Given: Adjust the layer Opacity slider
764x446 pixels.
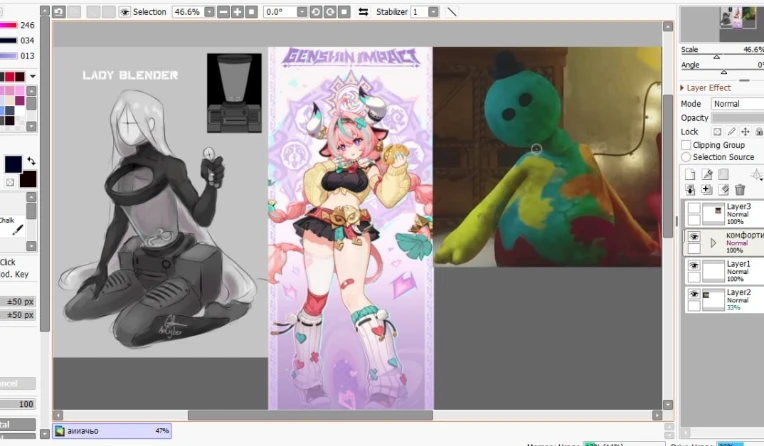Looking at the screenshot, I should tap(738, 118).
